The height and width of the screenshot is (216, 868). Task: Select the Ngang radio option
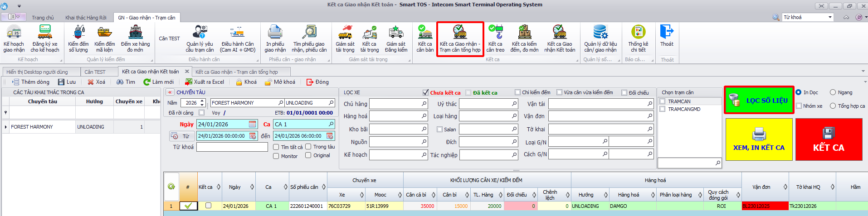[x=833, y=92]
